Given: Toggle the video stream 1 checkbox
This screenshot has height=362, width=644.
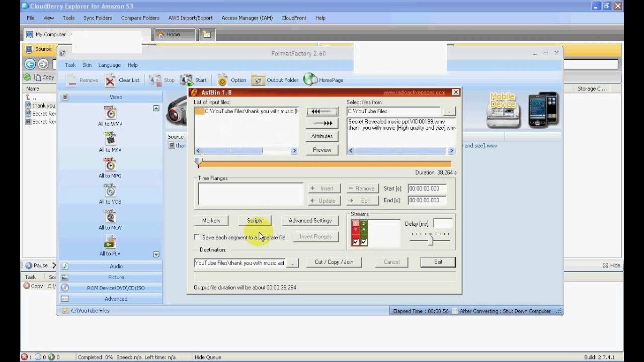Looking at the screenshot, I should coord(356,242).
